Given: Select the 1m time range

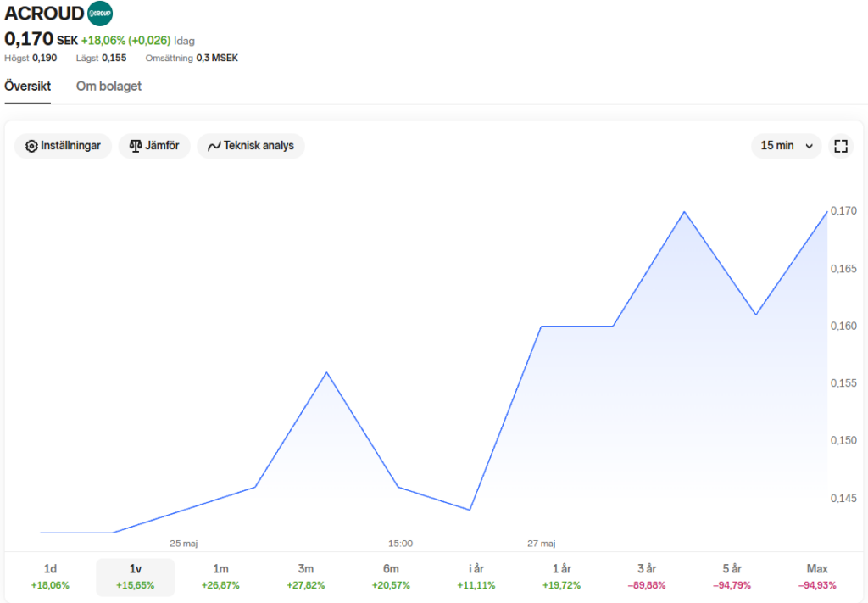Looking at the screenshot, I should click(221, 577).
